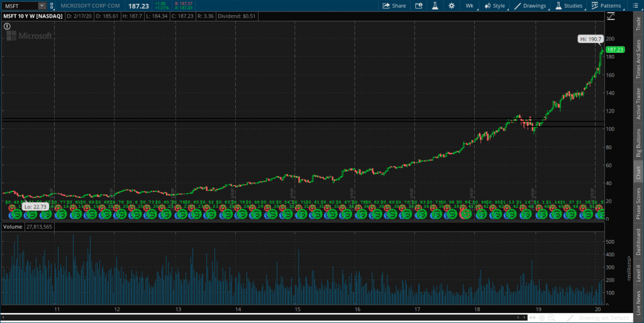Select the Chart side tab

(x=638, y=173)
